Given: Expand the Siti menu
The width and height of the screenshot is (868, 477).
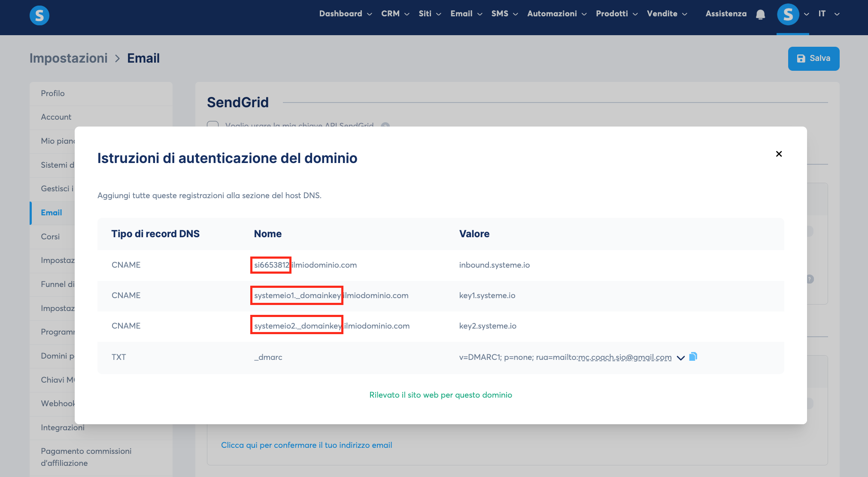Looking at the screenshot, I should pos(430,14).
